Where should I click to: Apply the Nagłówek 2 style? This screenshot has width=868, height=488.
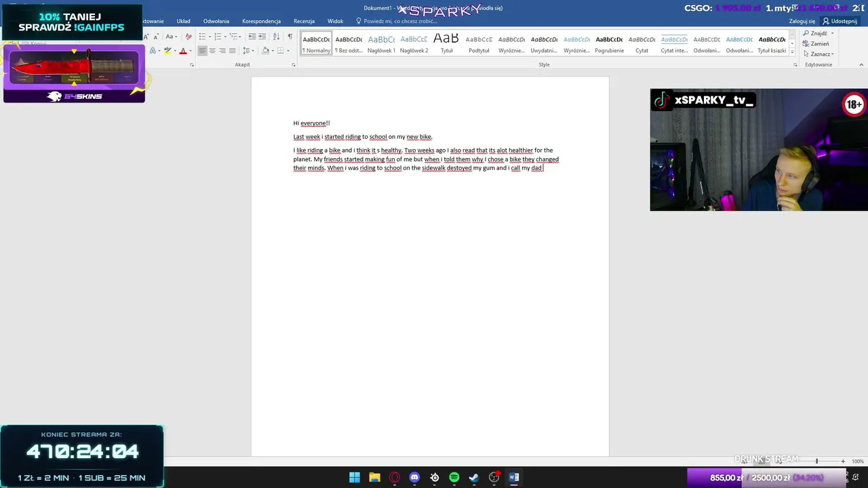point(414,43)
